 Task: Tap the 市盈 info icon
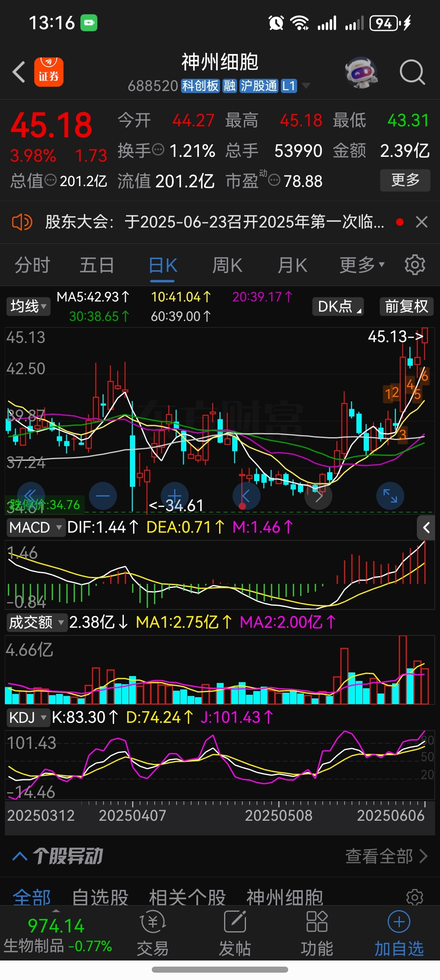(274, 180)
